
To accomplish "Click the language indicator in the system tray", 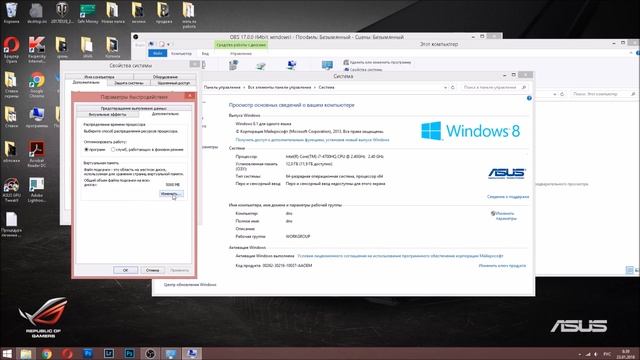I will pyautogui.click(x=607, y=354).
